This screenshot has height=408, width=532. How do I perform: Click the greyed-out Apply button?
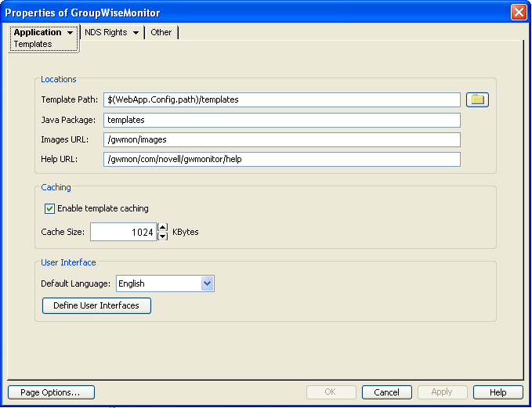(443, 392)
